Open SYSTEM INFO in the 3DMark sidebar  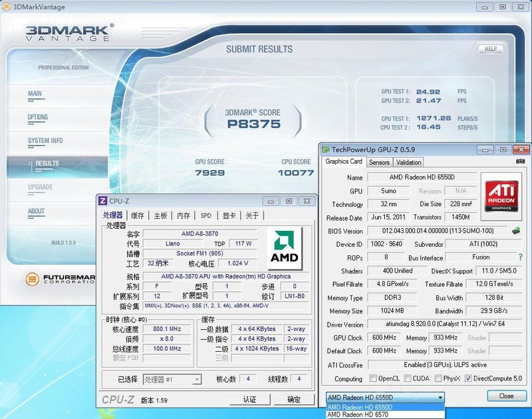[x=45, y=140]
